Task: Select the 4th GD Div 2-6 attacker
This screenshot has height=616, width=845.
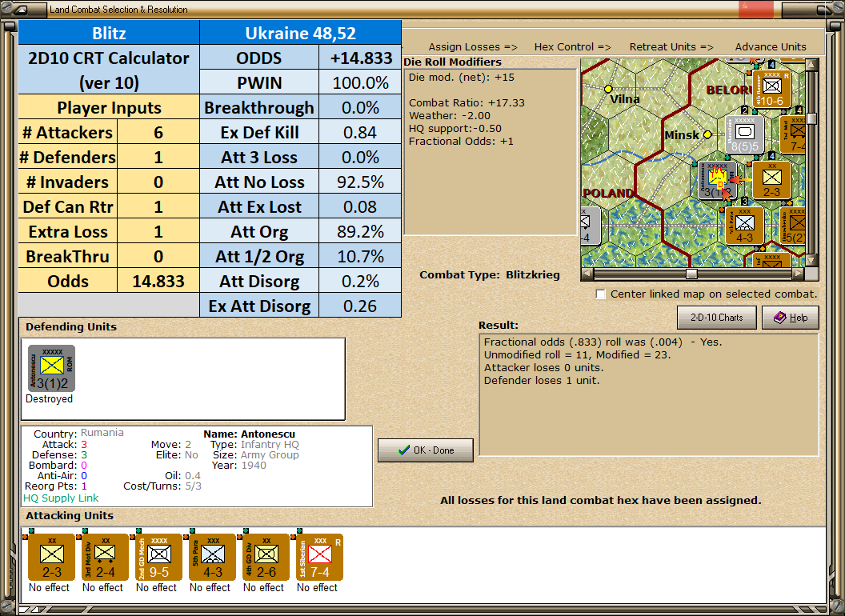Action: point(266,557)
